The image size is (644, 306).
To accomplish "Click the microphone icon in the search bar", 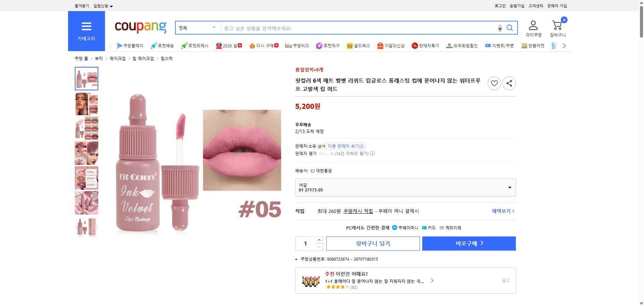I will tap(500, 28).
